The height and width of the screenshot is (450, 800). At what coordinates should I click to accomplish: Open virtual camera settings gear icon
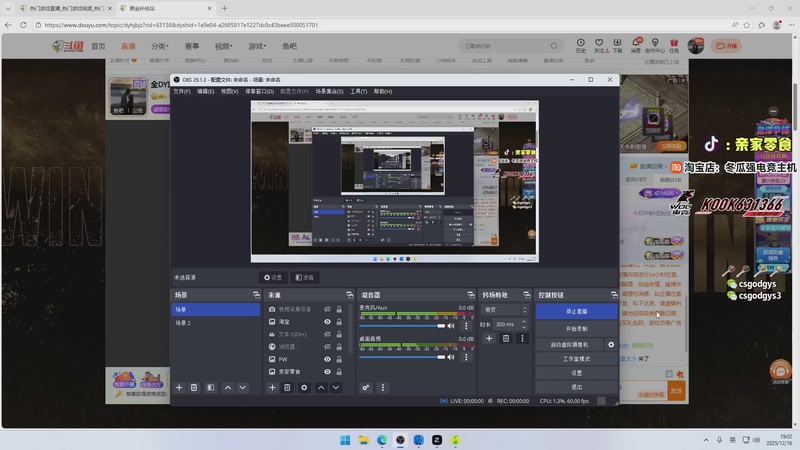click(x=611, y=344)
